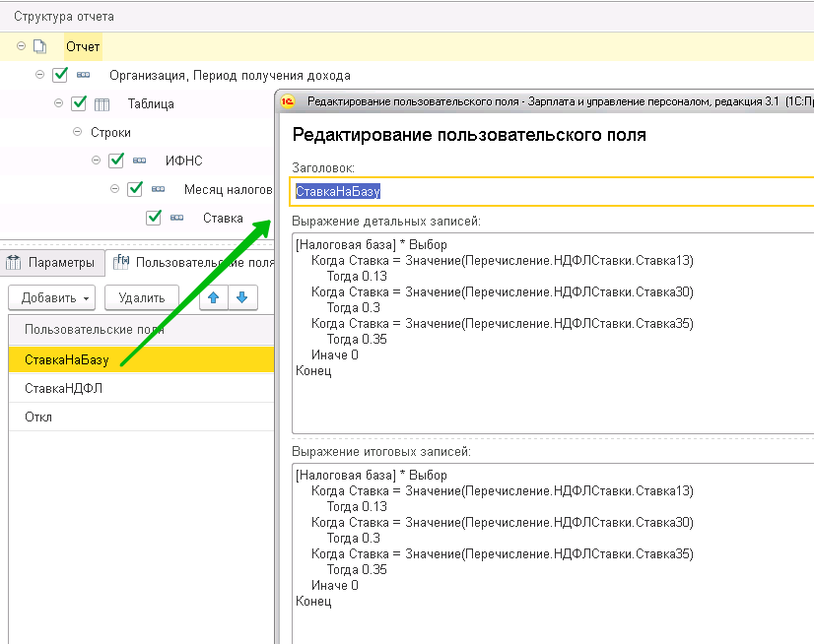Click the Удалить button
This screenshot has width=814, height=644.
142,297
